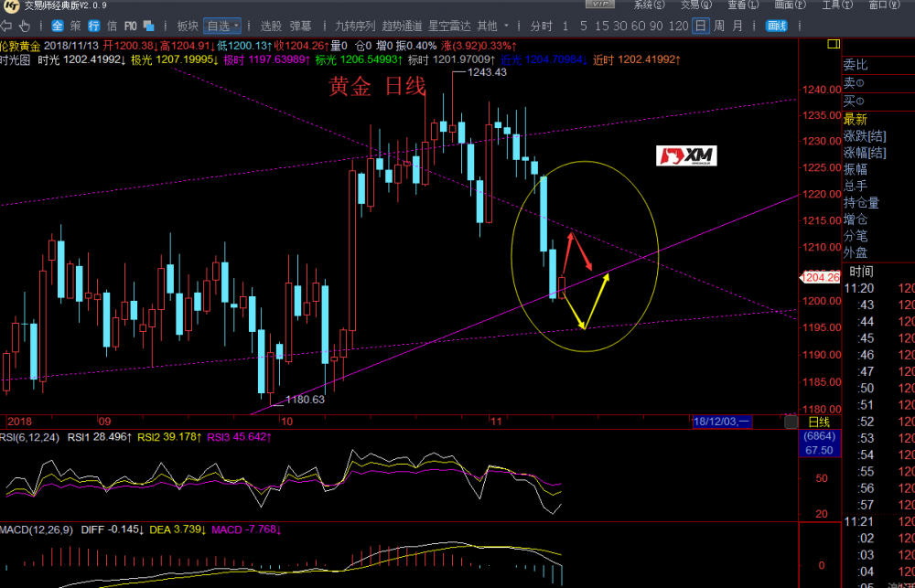This screenshot has width=915, height=588.
Task: Apply the 趋势通道 trend channel indicator
Action: tap(402, 26)
